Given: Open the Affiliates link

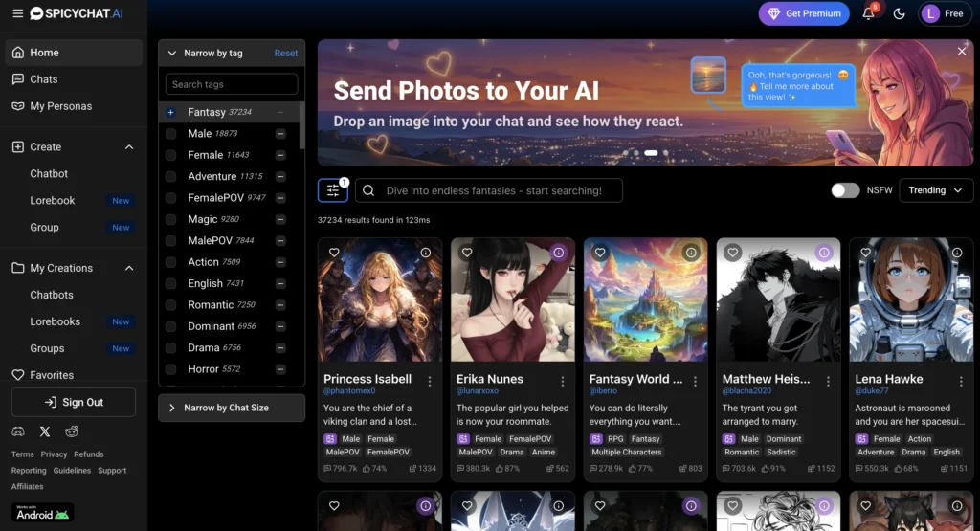Looking at the screenshot, I should [x=28, y=486].
